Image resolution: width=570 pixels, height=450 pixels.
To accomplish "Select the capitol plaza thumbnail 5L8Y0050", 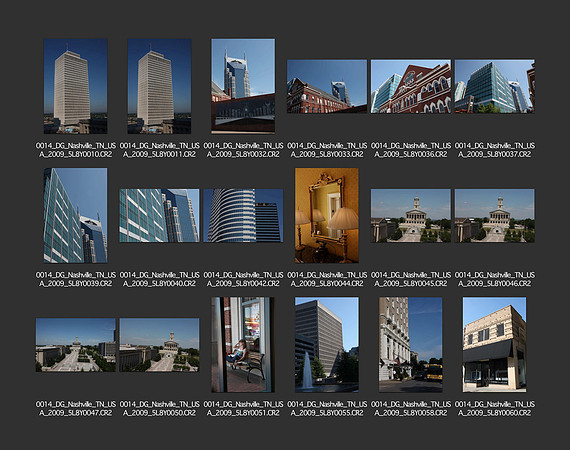I will [159, 345].
